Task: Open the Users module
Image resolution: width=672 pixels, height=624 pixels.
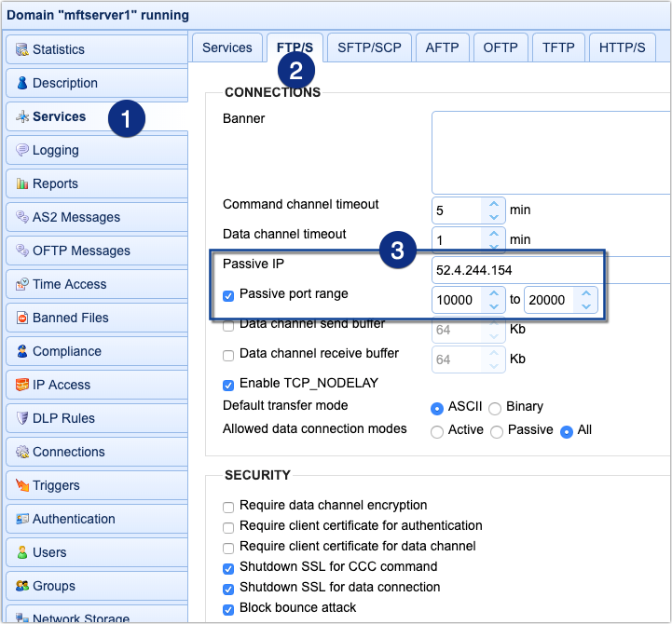Action: [97, 552]
